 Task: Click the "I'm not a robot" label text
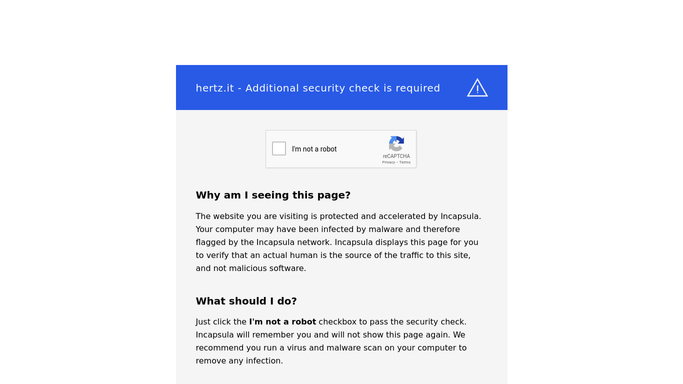pos(314,149)
